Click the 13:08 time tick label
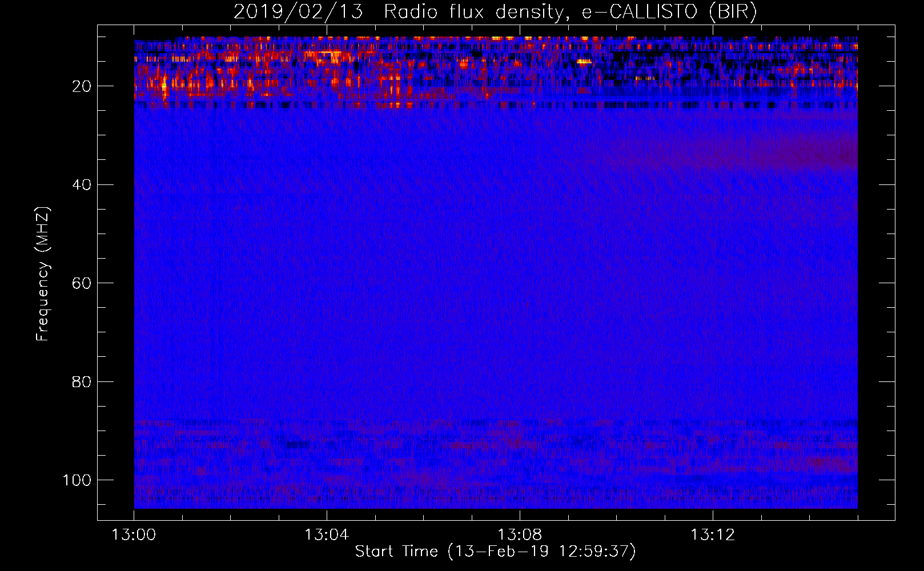 pos(520,535)
